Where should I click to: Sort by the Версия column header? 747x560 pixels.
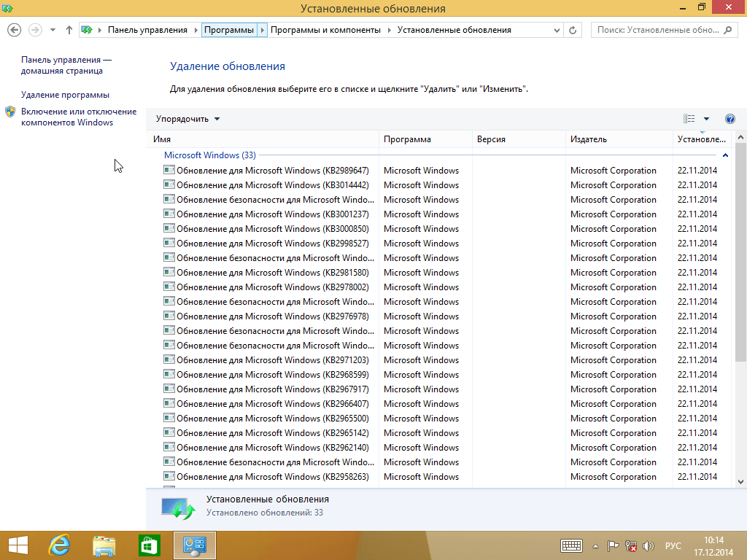(x=519, y=139)
